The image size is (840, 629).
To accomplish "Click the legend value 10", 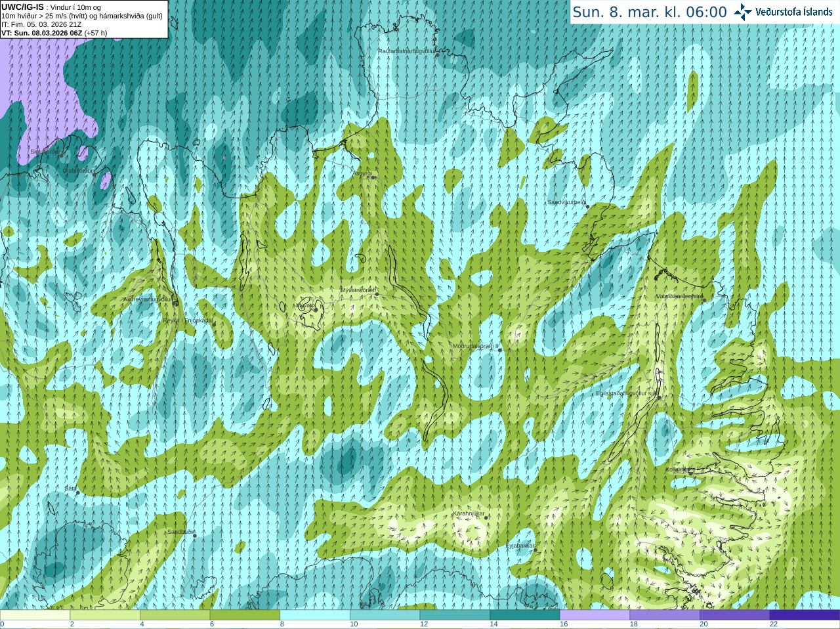I will point(354,624).
